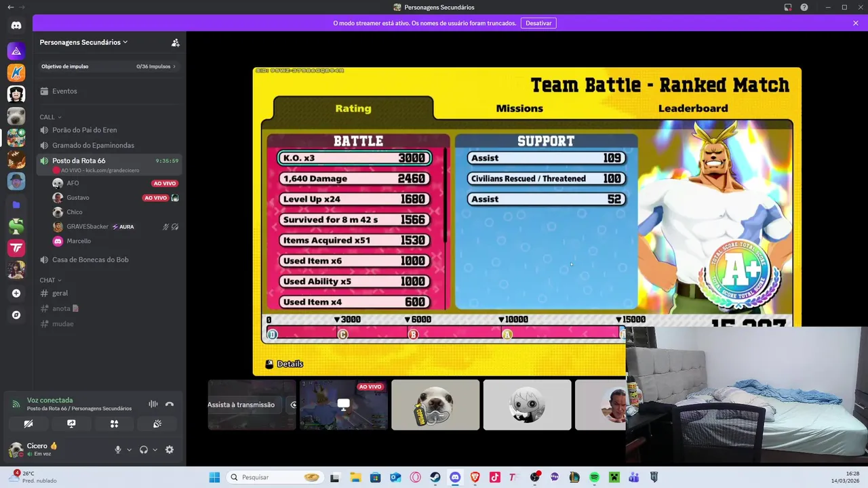Click the C rank marker on score bar
Viewport: 868px width, 488px height.
pyautogui.click(x=342, y=334)
